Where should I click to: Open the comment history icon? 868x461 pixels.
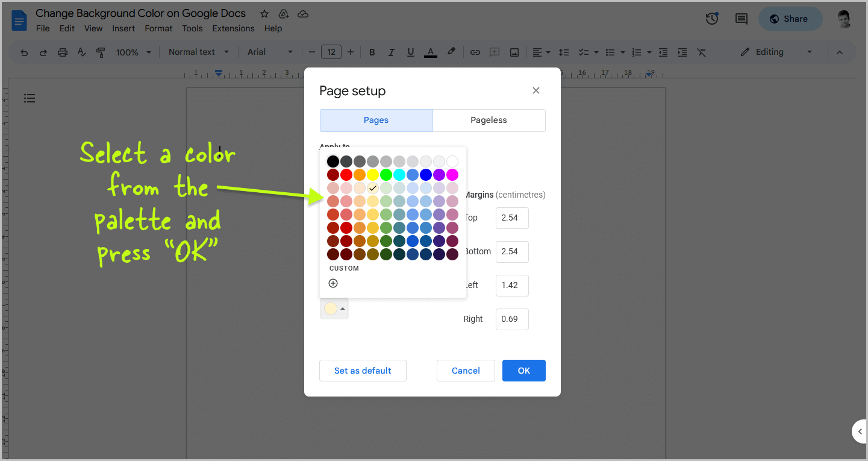(x=742, y=19)
